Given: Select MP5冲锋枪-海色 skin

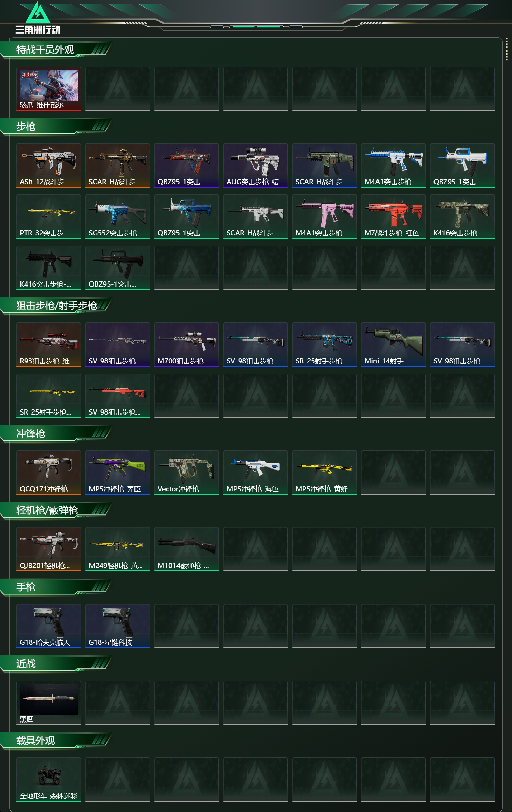Looking at the screenshot, I should click(x=255, y=473).
